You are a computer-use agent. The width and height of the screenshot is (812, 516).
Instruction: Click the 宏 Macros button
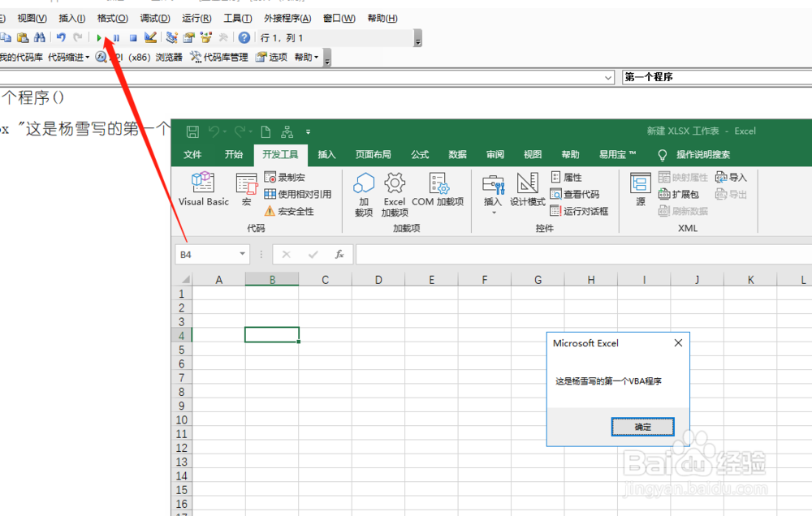(x=247, y=189)
